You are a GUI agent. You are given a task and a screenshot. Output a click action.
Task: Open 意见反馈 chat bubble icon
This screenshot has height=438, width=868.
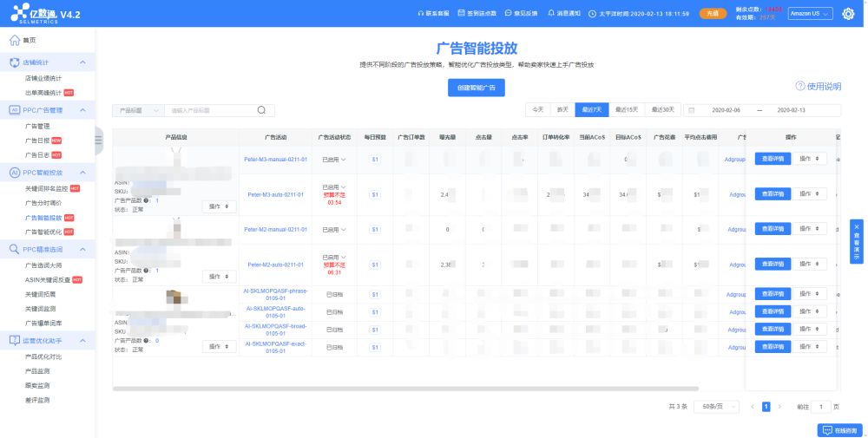click(x=508, y=13)
